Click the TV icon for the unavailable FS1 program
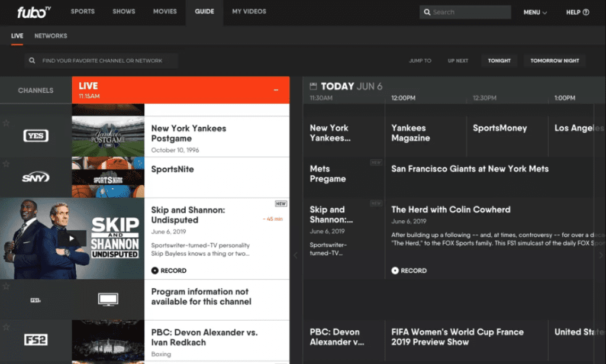Viewport: 606px width, 364px height. (108, 299)
